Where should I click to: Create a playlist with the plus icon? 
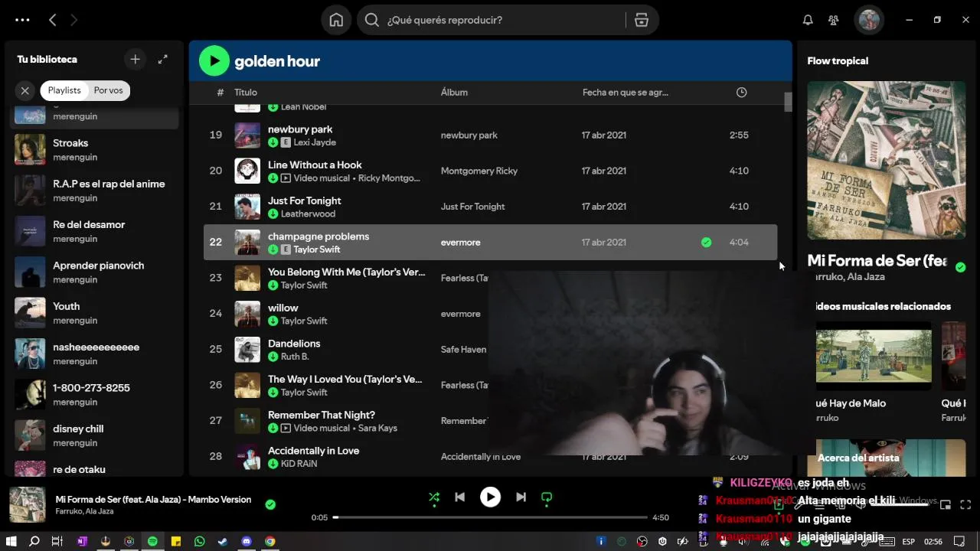coord(135,59)
